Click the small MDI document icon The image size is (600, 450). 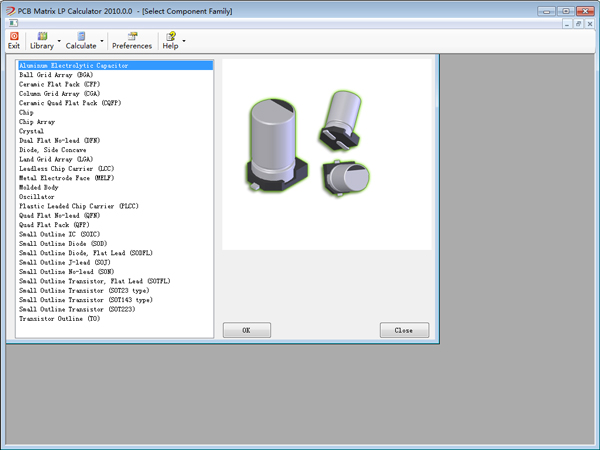[13, 23]
